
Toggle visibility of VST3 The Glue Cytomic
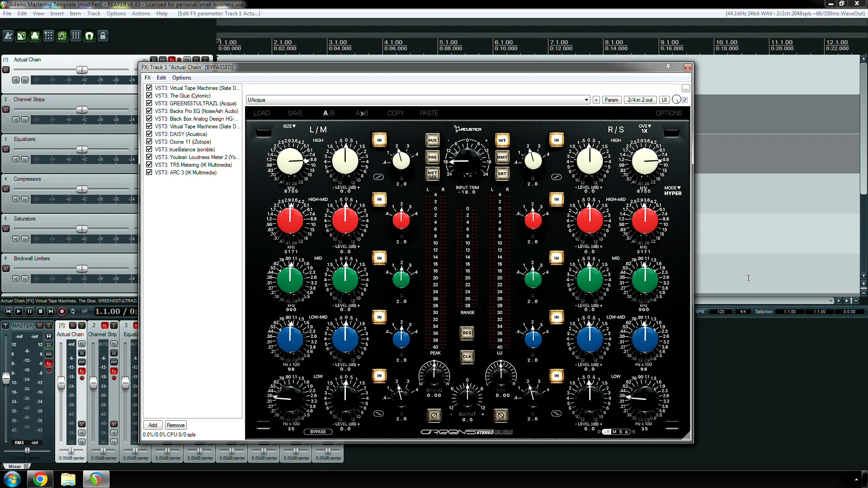[148, 95]
